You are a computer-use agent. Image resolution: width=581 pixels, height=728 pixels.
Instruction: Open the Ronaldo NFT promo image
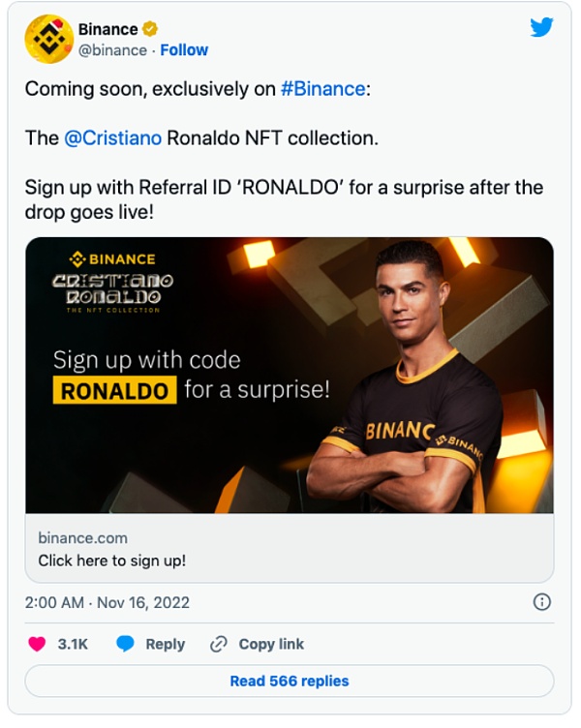[289, 375]
